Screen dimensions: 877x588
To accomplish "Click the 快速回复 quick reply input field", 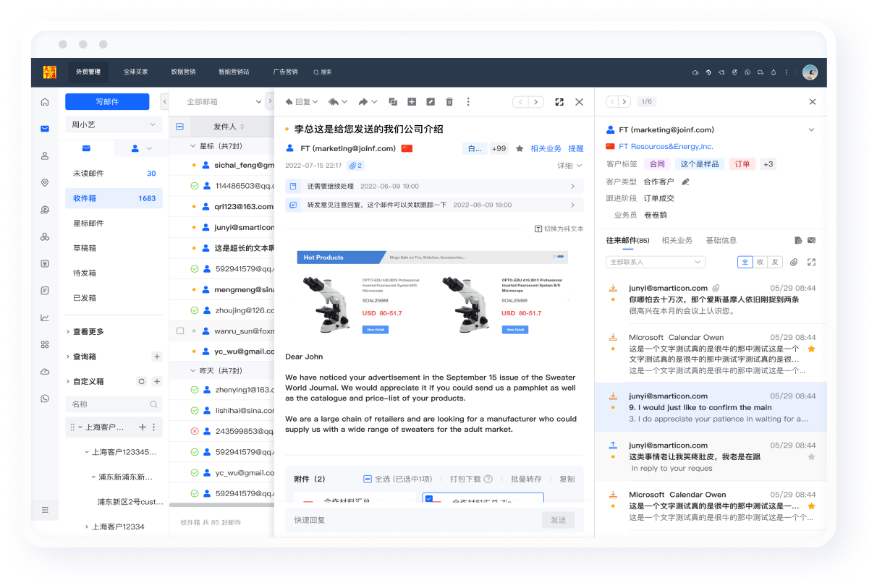I will tap(412, 520).
